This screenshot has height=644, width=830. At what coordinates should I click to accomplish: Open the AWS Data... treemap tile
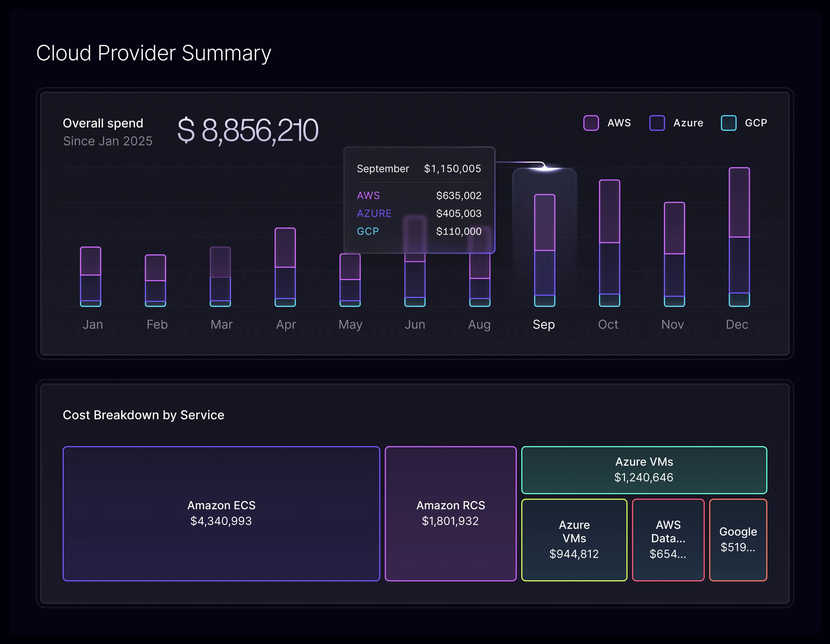(x=668, y=540)
